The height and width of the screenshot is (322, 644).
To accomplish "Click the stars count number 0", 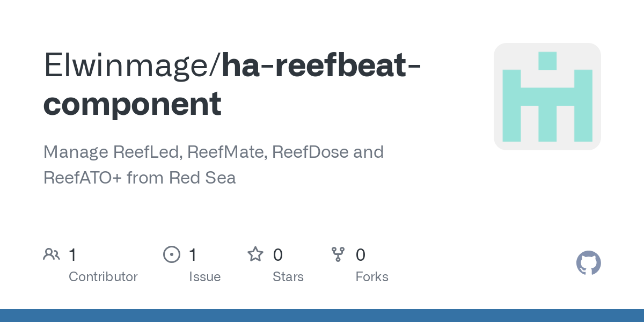I will pos(277,255).
